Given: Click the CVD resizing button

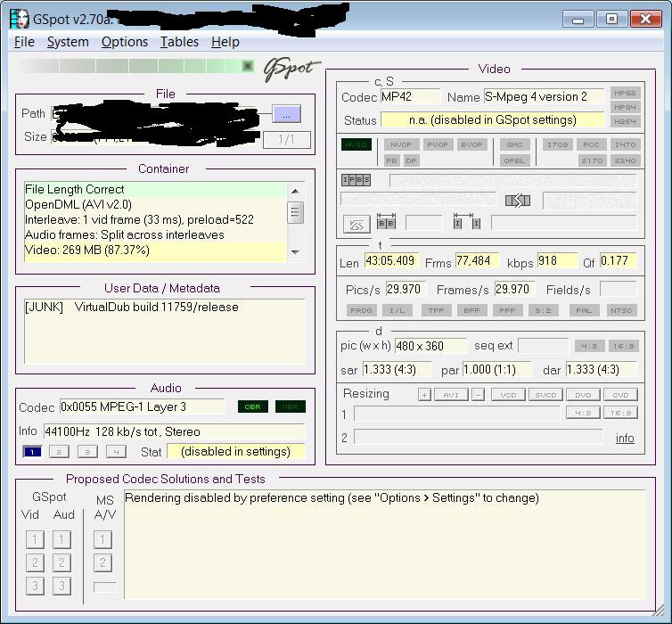Looking at the screenshot, I should click(620, 395).
